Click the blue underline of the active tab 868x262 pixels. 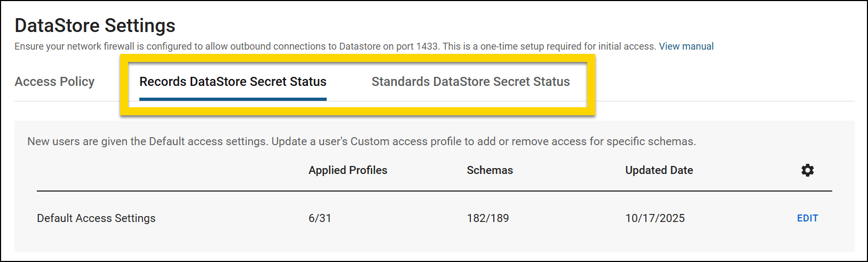233,99
